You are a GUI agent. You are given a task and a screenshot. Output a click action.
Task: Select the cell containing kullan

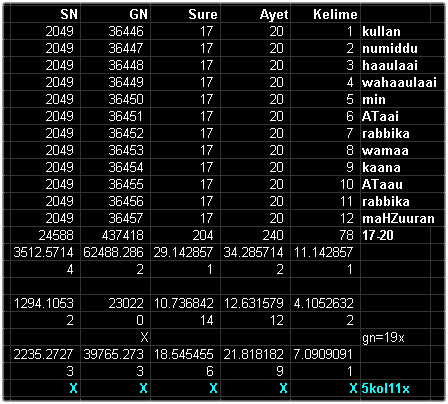[396, 32]
